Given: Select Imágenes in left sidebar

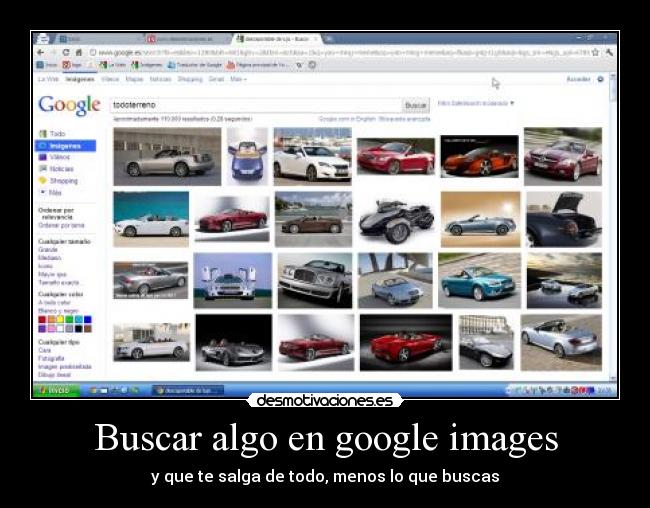Looking at the screenshot, I should [x=65, y=146].
